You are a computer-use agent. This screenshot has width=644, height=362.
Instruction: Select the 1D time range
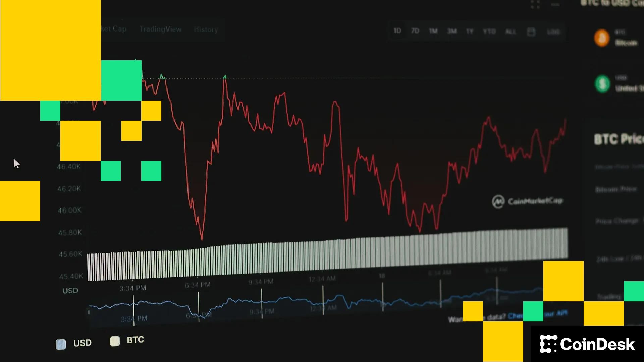click(x=397, y=31)
